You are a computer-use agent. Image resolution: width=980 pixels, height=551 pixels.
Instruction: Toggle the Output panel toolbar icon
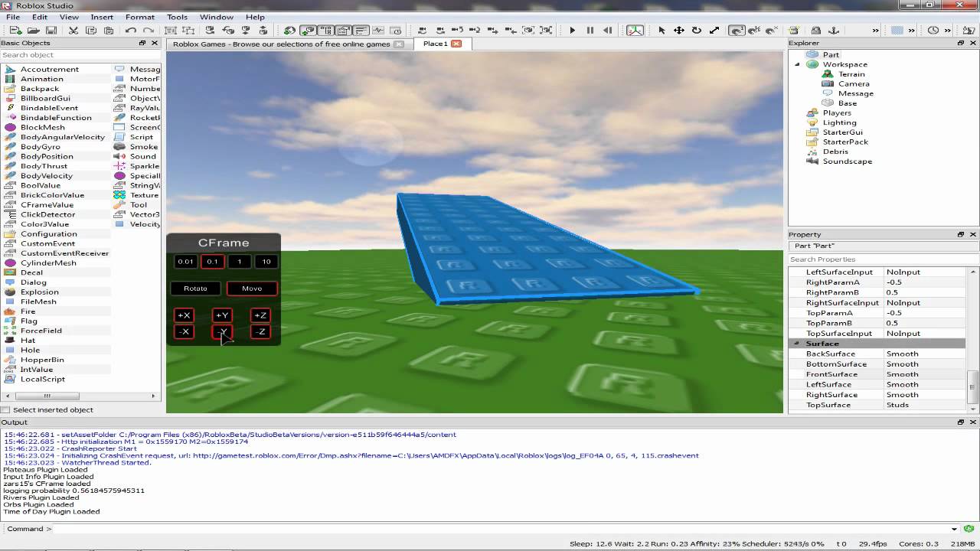[x=361, y=31]
